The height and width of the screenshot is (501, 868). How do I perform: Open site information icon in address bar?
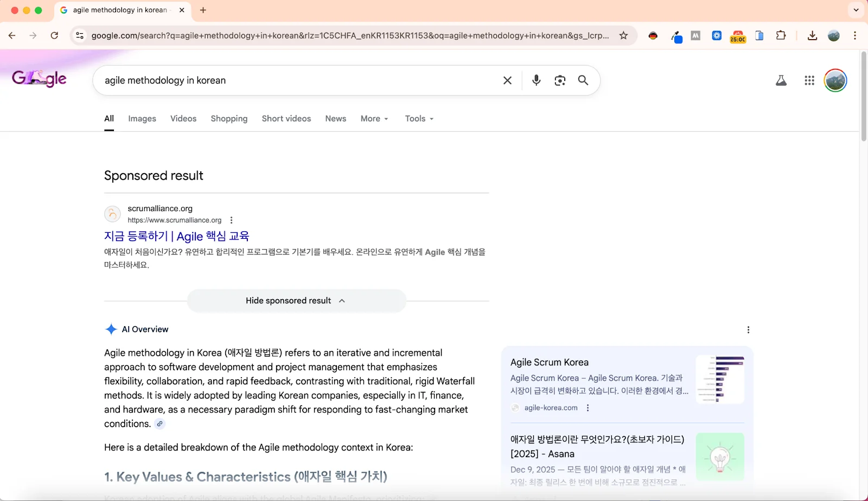[80, 35]
